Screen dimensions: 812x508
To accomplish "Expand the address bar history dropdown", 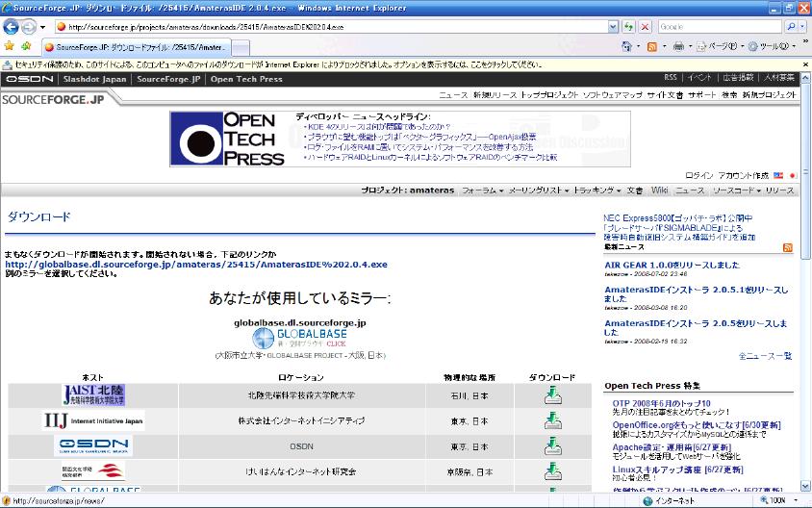I will coord(613,27).
